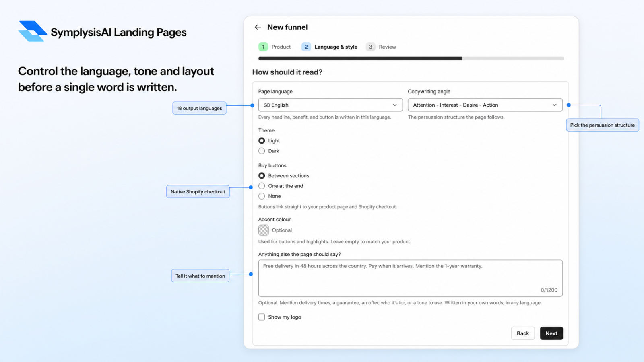The height and width of the screenshot is (362, 644).
Task: Choose One at the end option
Action: pos(262,186)
